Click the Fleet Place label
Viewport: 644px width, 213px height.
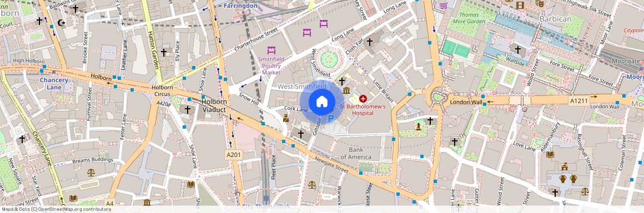pyautogui.click(x=274, y=167)
